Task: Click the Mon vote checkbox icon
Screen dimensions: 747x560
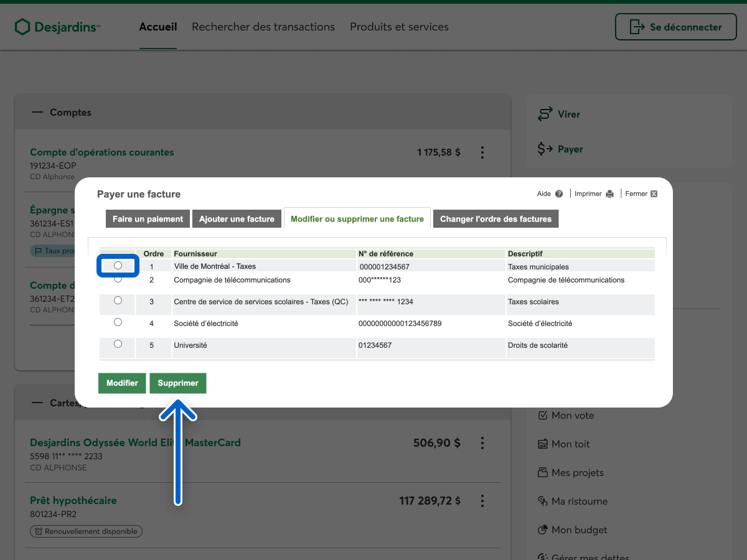Action: coord(542,415)
